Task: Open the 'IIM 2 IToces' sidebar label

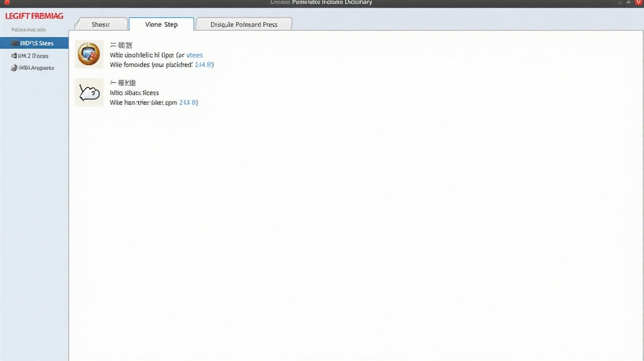Action: coord(33,55)
